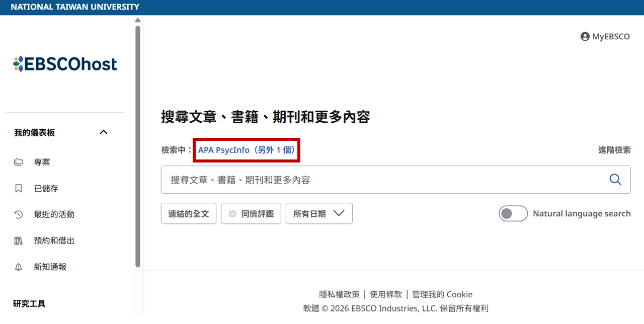The width and height of the screenshot is (644, 324).
Task: Click the 新知通報 bell icon
Action: pos(19,267)
